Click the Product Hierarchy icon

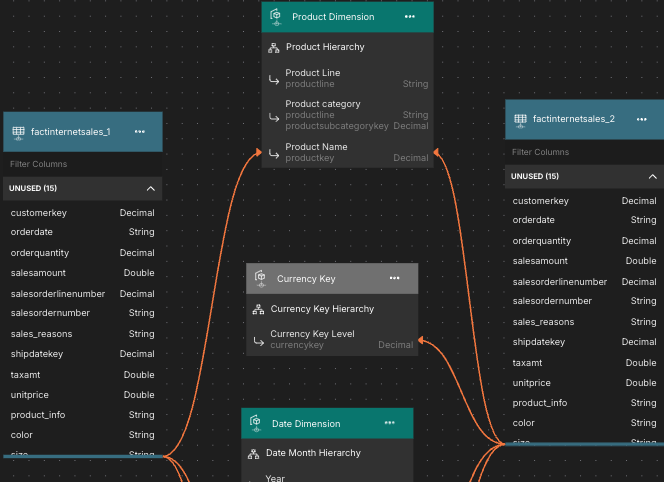coord(274,47)
